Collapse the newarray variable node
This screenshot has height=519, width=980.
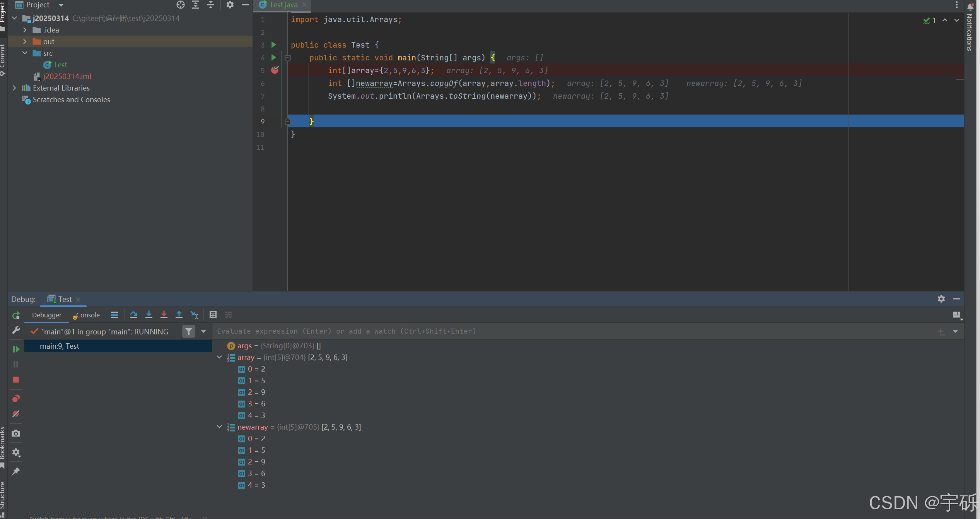219,427
